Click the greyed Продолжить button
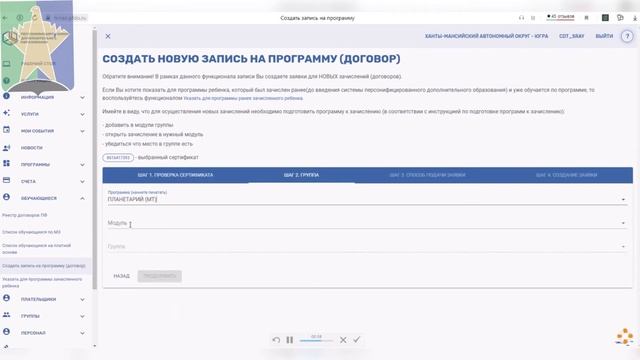This screenshot has width=640, height=360. tap(160, 276)
